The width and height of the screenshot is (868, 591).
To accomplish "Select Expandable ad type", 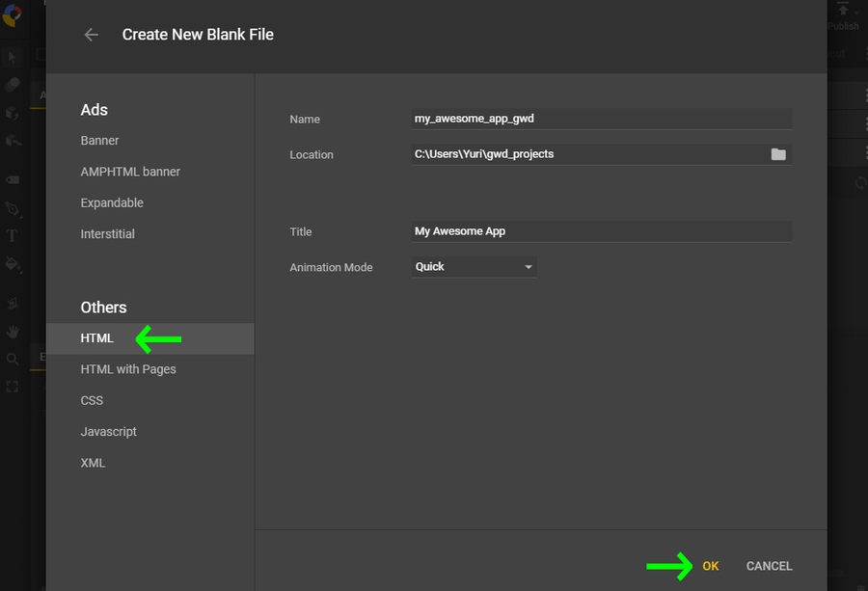I will tap(112, 203).
